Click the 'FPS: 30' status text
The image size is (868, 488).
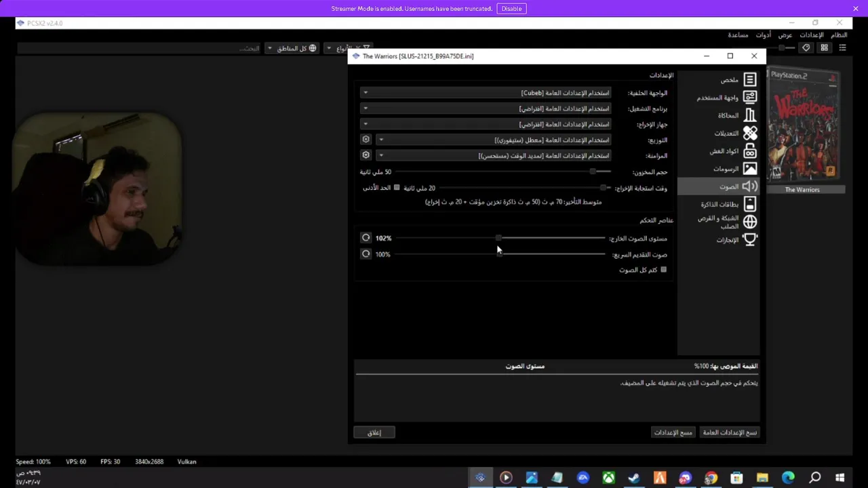(x=110, y=462)
